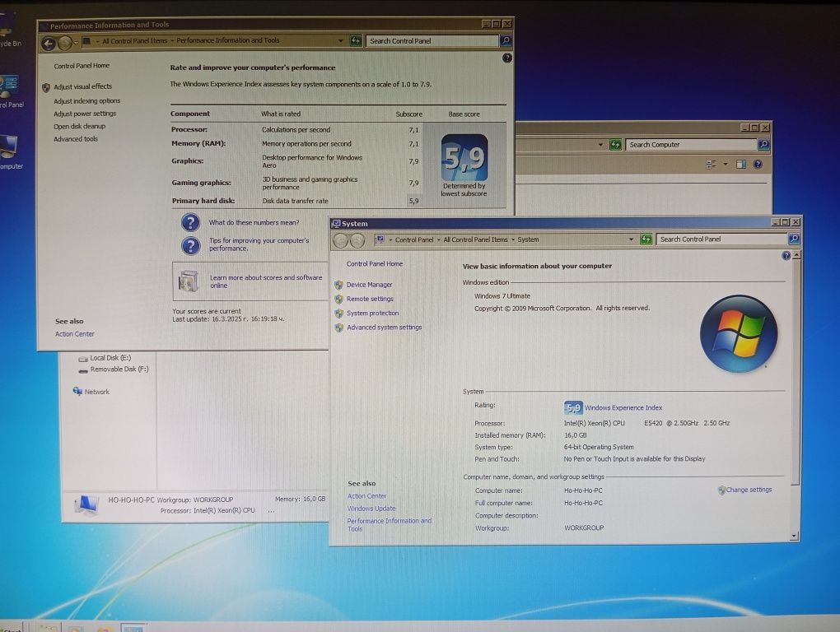This screenshot has width=840, height=632.
Task: Toggle preview pane in Computer window
Action: (x=741, y=165)
